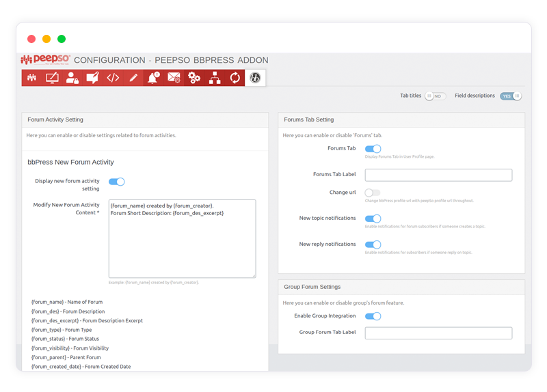The width and height of the screenshot is (547, 392).
Task: Click the Forums Tab Label input field
Action: [x=438, y=175]
